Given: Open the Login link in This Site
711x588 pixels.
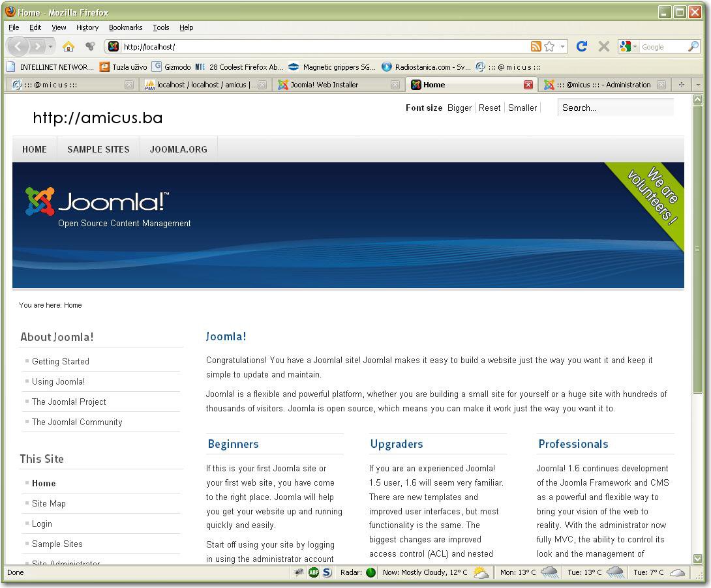Looking at the screenshot, I should (42, 523).
